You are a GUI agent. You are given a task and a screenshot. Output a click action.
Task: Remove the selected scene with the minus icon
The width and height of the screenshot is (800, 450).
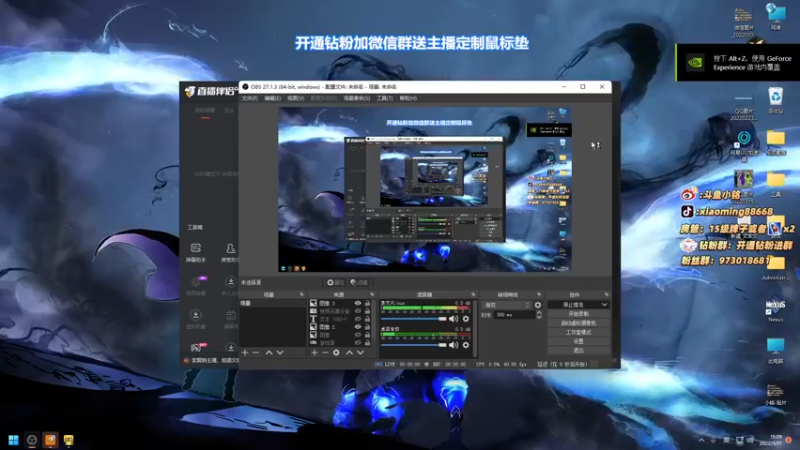tap(256, 353)
